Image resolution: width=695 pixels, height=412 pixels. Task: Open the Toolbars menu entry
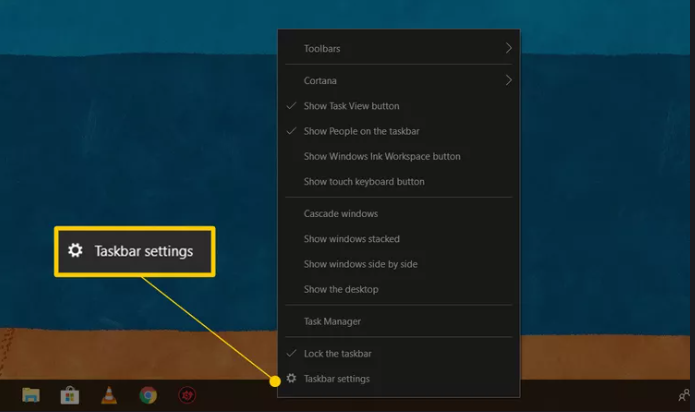coord(399,48)
